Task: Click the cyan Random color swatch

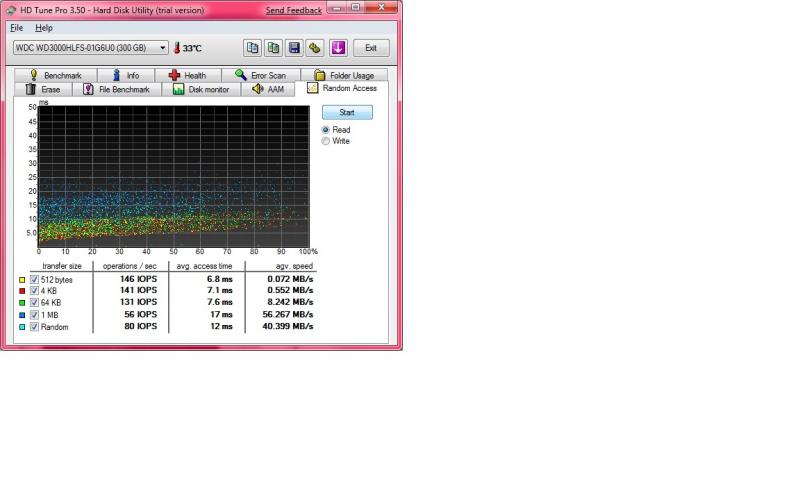Action: (22, 327)
